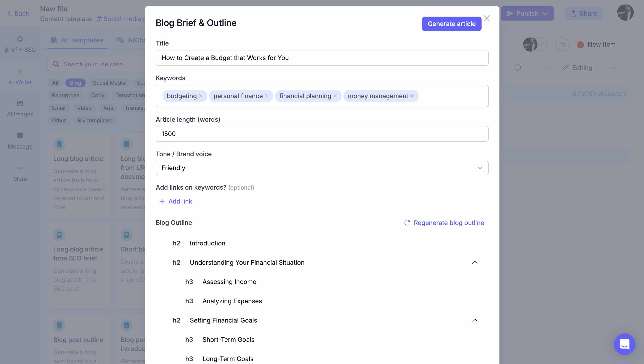Viewport: 644px width, 364px height.
Task: Delete the financial planning keyword chip
Action: point(335,96)
